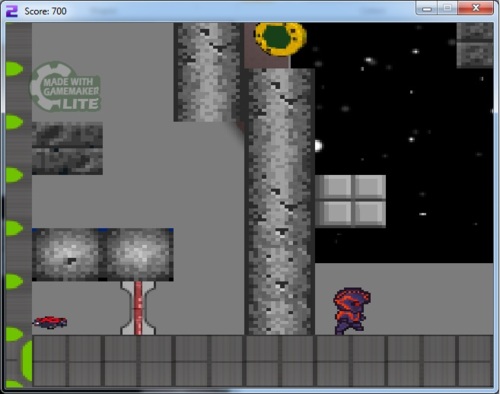
Task: Click the large green capsule at bottom left
Action: pyautogui.click(x=26, y=361)
